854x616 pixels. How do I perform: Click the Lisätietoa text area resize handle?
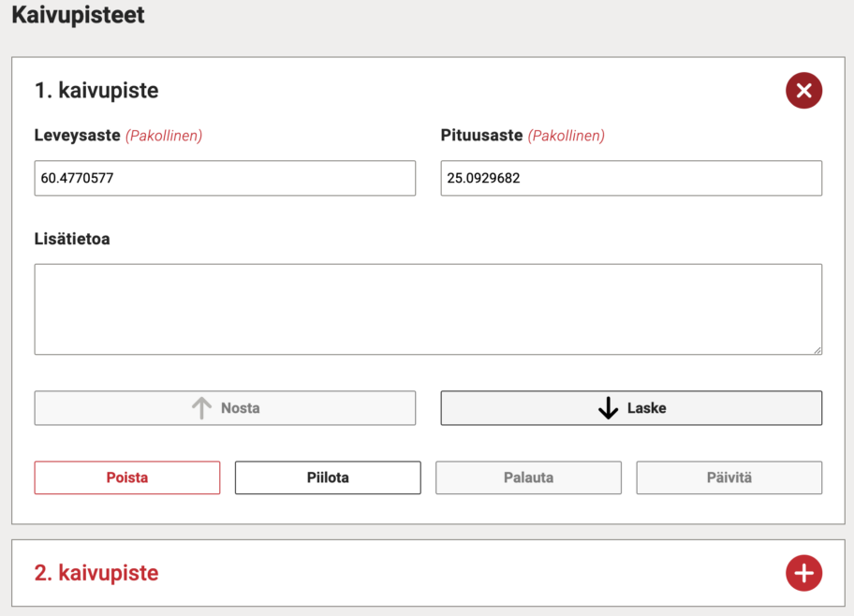pos(817,350)
